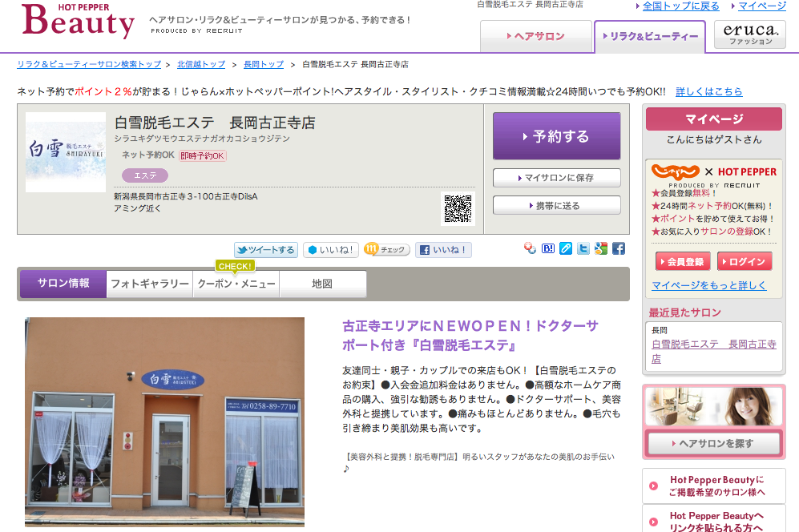The width and height of the screenshot is (799, 532).
Task: Open the top マイページ link
Action: click(x=762, y=6)
